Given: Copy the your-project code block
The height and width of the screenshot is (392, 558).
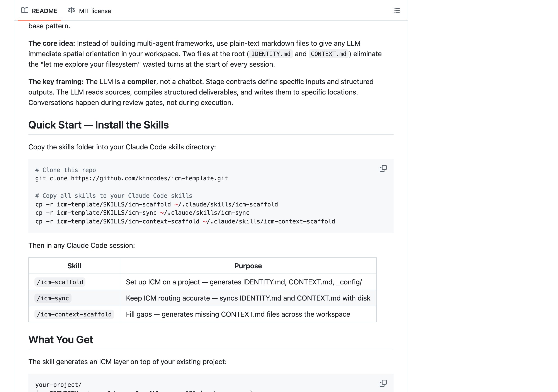Looking at the screenshot, I should (x=383, y=383).
